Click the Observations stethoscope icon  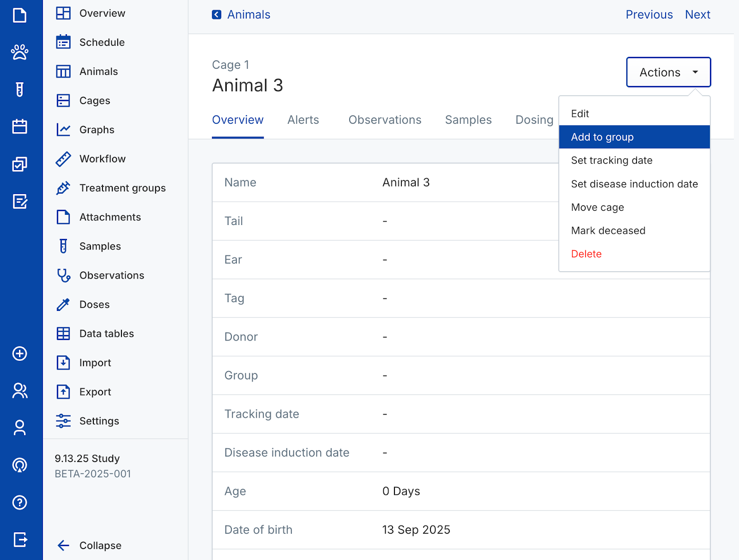pos(63,275)
